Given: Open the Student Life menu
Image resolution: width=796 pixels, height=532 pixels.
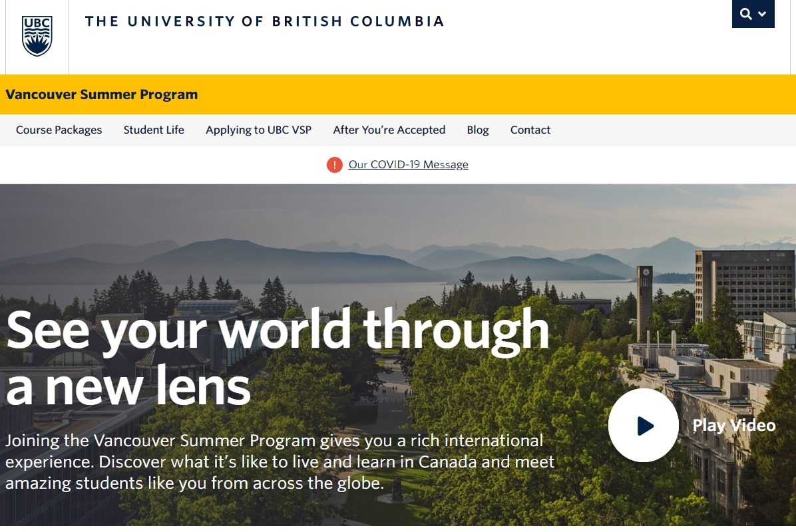Looking at the screenshot, I should click(x=154, y=130).
